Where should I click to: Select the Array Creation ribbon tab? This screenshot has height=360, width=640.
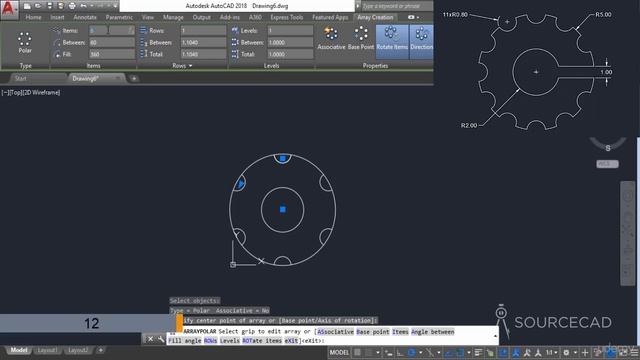(375, 17)
